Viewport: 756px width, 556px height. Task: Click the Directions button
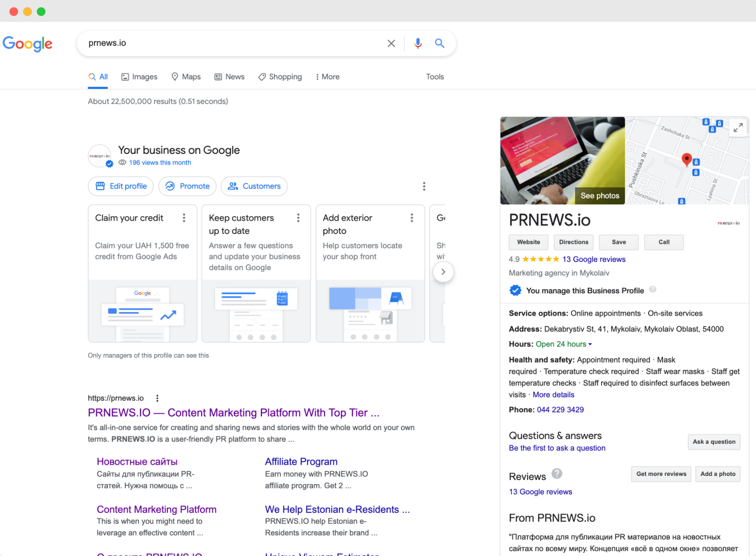coord(573,242)
